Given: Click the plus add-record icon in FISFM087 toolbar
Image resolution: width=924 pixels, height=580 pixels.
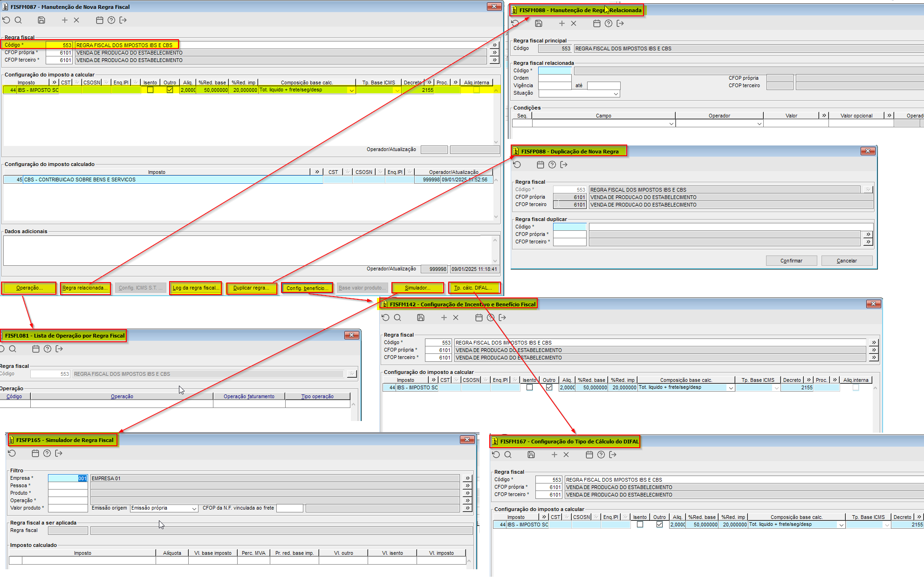Looking at the screenshot, I should click(65, 20).
